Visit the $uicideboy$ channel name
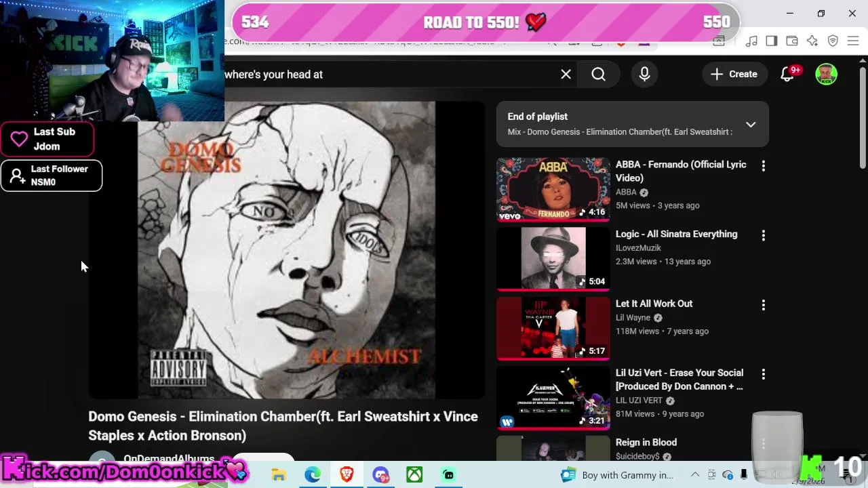Screen dimensions: 868x488 point(637,457)
